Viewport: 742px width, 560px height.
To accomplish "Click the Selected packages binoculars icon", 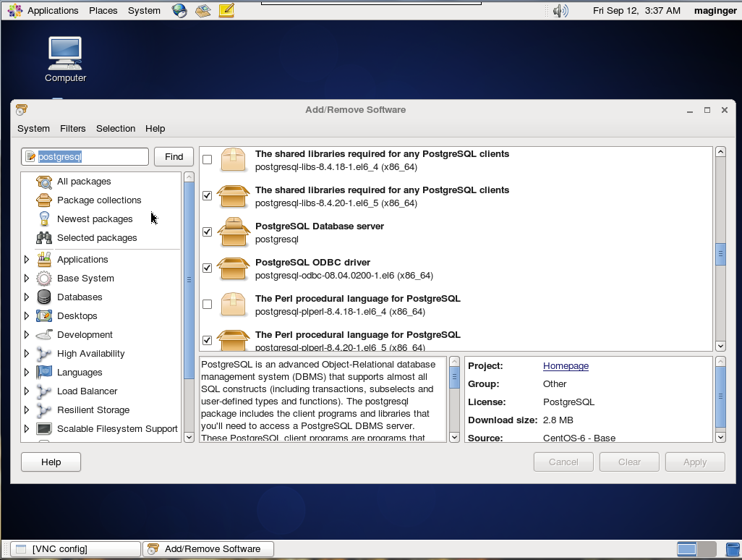I will pos(44,237).
